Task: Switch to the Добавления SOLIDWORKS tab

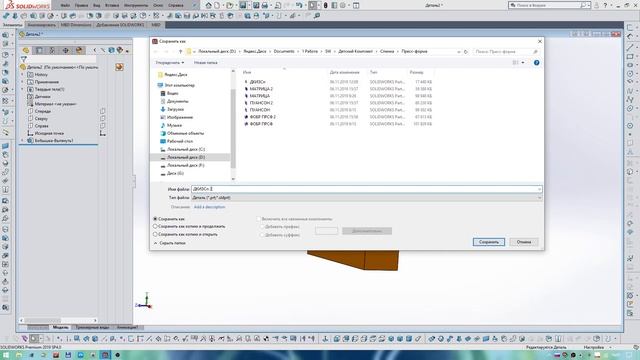Action: [120, 25]
